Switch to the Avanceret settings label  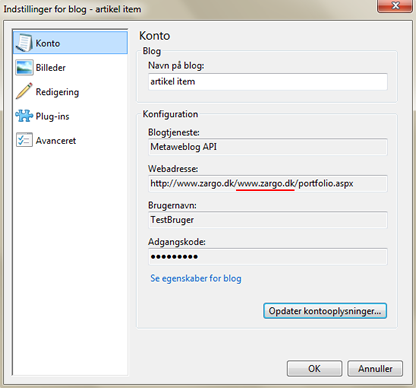(56, 141)
